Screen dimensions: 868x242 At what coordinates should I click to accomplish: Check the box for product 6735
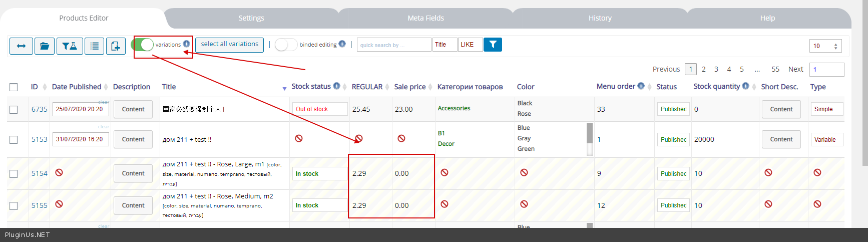coord(14,110)
